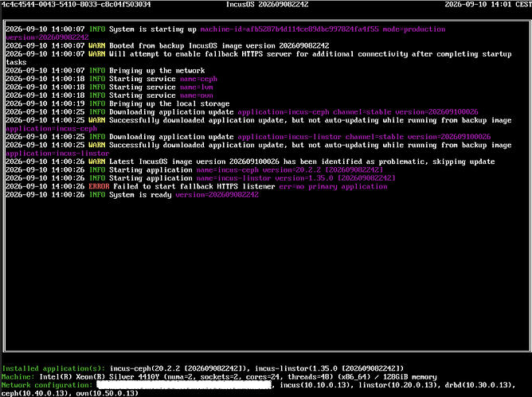Image resolution: width=532 pixels, height=397 pixels.
Task: Click the "name=ceph" service field
Action: tap(198, 79)
